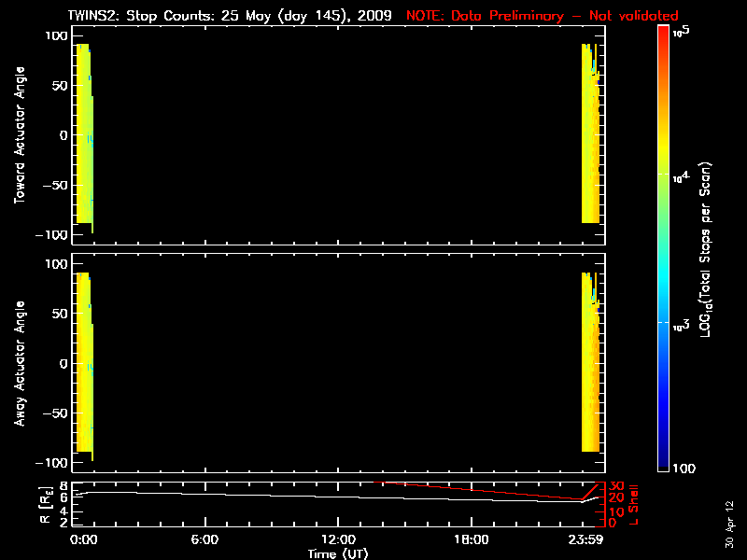
Task: Click the red '30' L Shell tick label
Action: point(616,486)
